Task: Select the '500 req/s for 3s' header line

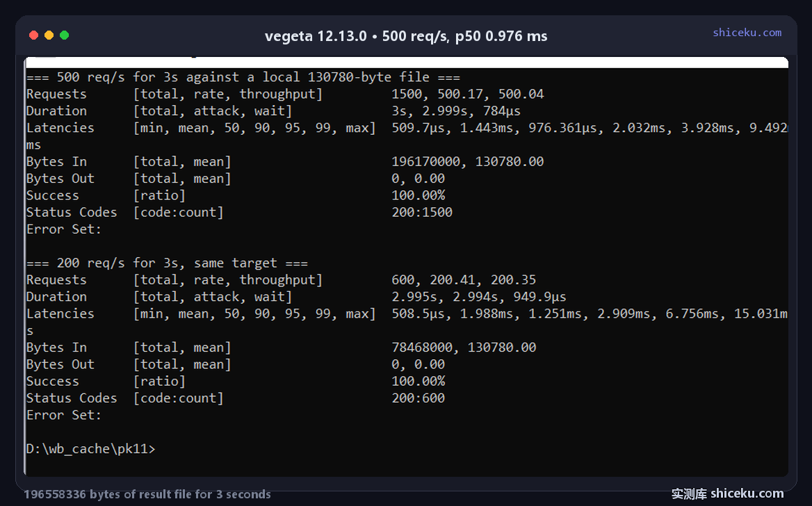Action: point(243,77)
